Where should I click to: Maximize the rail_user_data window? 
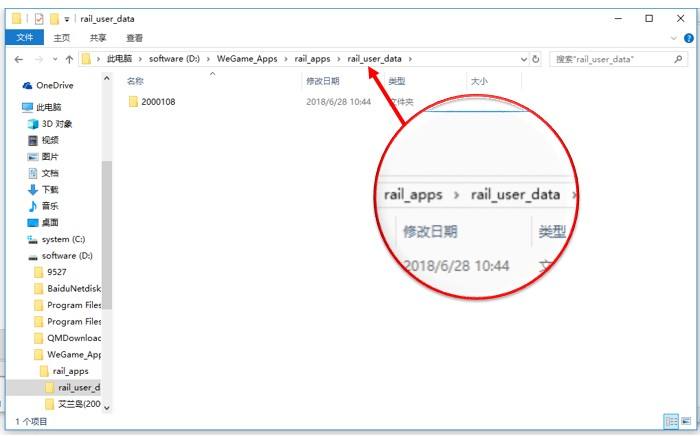point(649,19)
